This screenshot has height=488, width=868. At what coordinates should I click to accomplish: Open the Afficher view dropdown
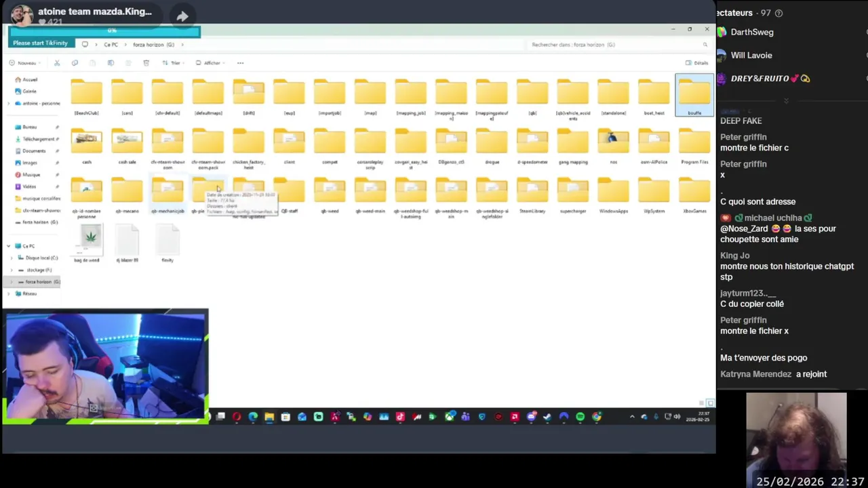coord(210,63)
